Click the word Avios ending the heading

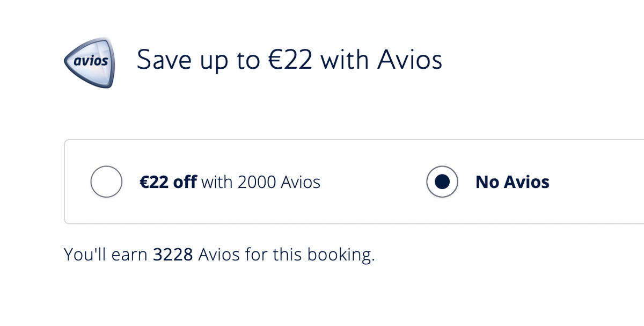[x=410, y=60]
